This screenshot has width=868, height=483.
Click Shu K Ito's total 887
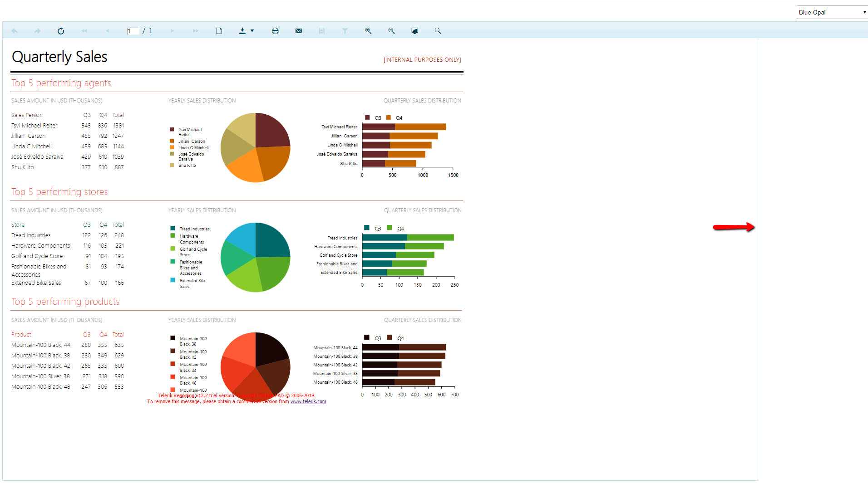pos(119,167)
